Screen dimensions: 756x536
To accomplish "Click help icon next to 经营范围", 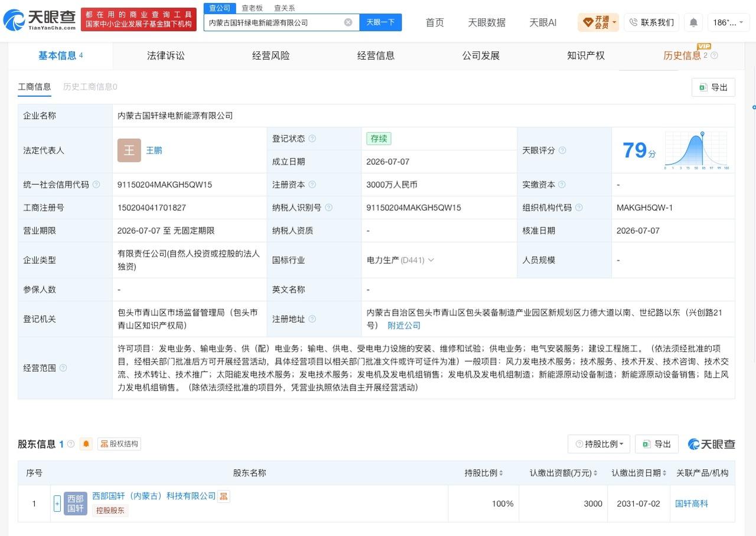I will pos(63,368).
